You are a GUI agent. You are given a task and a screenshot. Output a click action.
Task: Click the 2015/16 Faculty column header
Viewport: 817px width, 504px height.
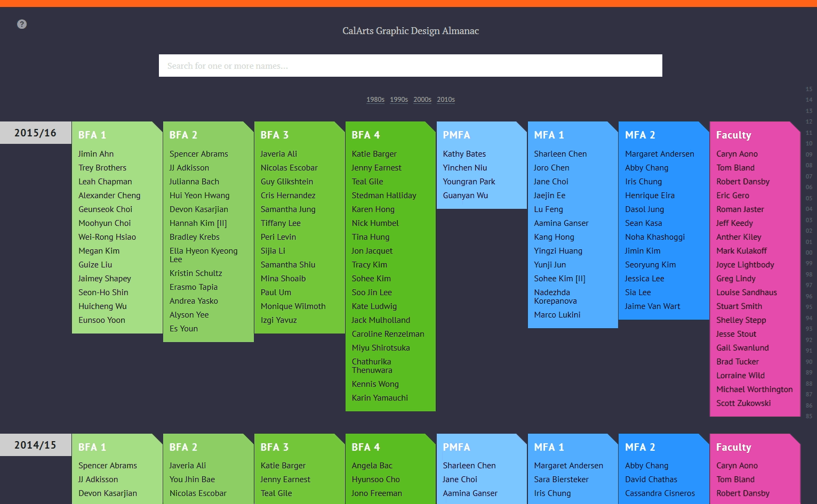click(x=734, y=135)
